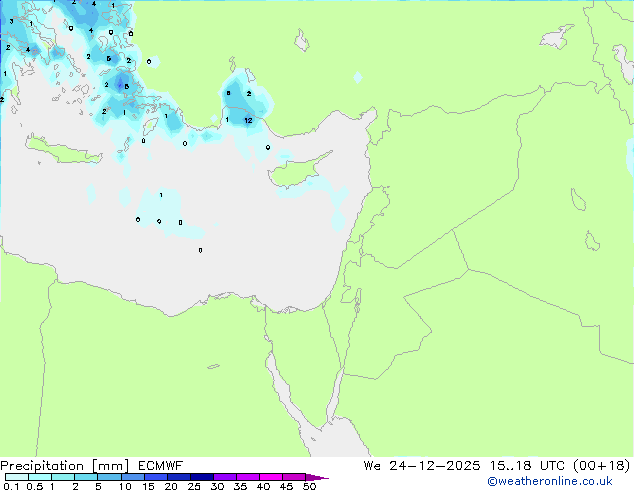Select the '25' legend scale label

(x=194, y=486)
